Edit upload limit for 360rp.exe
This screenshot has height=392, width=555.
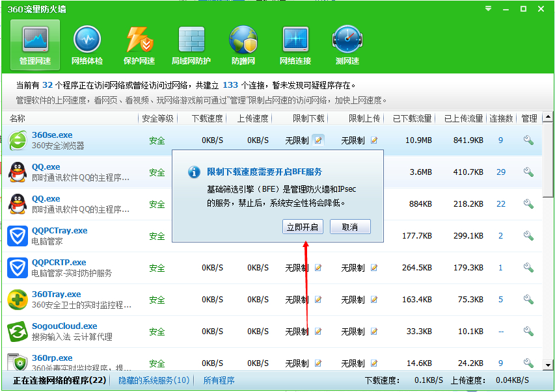[x=374, y=363]
